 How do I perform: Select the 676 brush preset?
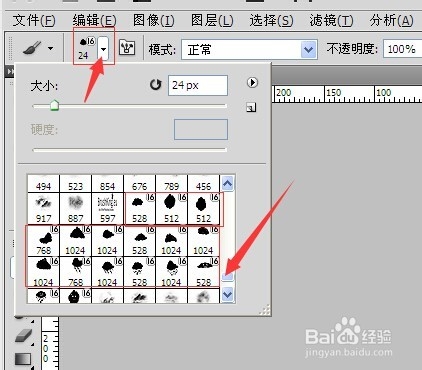pos(139,184)
